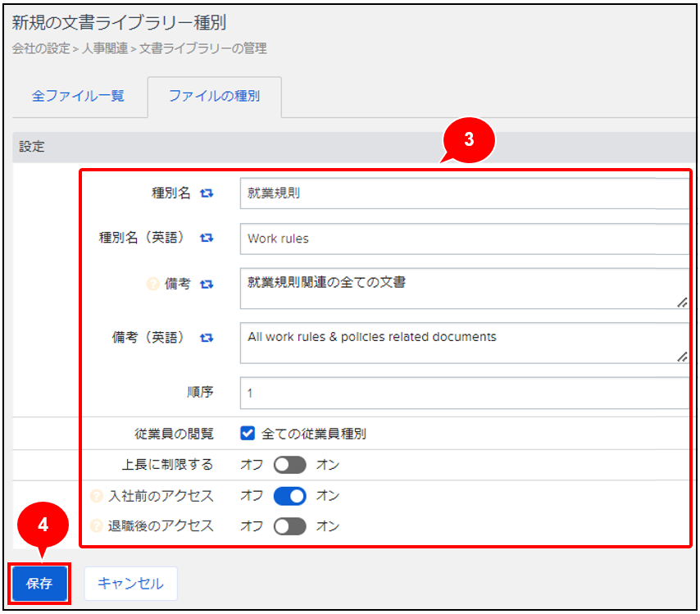Enable the 退職後のアクセス toggle

coord(289,526)
